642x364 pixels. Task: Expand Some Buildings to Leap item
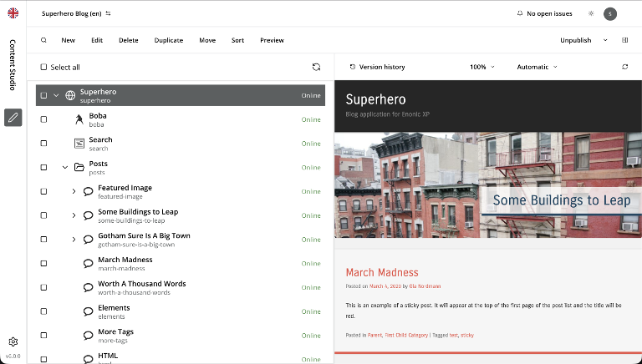74,215
